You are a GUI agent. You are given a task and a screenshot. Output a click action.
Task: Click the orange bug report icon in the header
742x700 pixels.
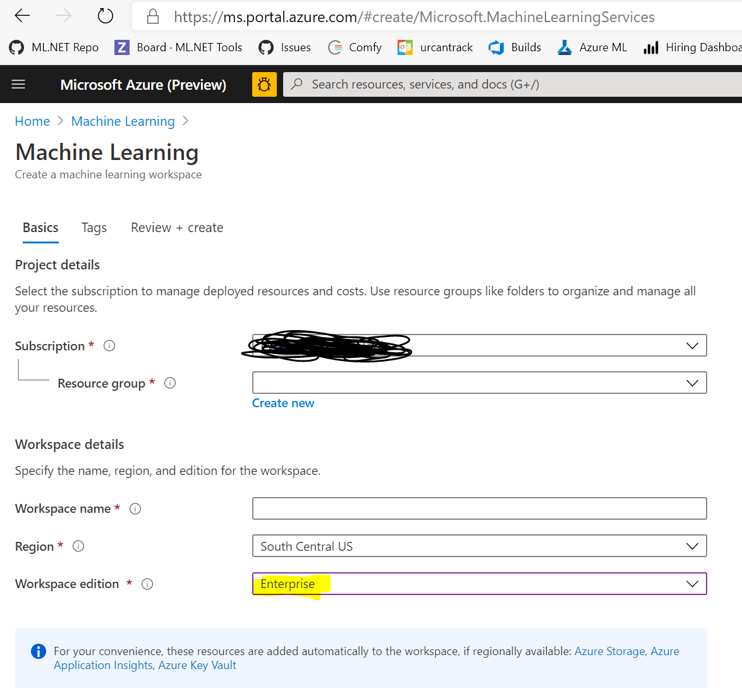[264, 83]
